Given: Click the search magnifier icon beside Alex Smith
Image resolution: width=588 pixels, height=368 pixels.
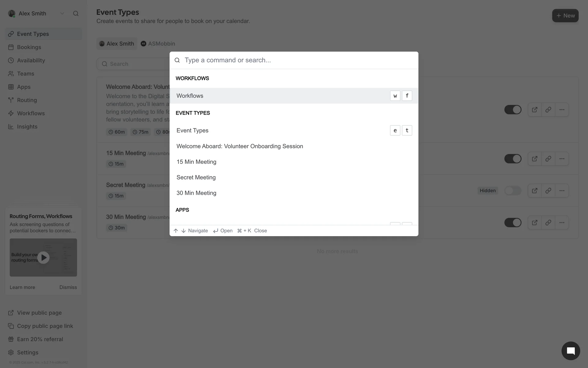Looking at the screenshot, I should [x=76, y=13].
